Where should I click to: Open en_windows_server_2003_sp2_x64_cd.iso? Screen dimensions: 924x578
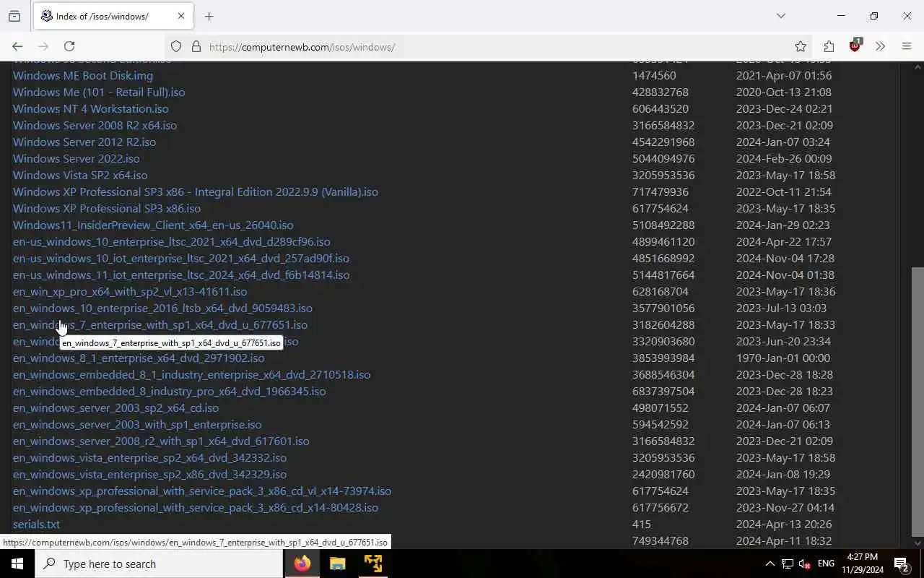coord(115,407)
